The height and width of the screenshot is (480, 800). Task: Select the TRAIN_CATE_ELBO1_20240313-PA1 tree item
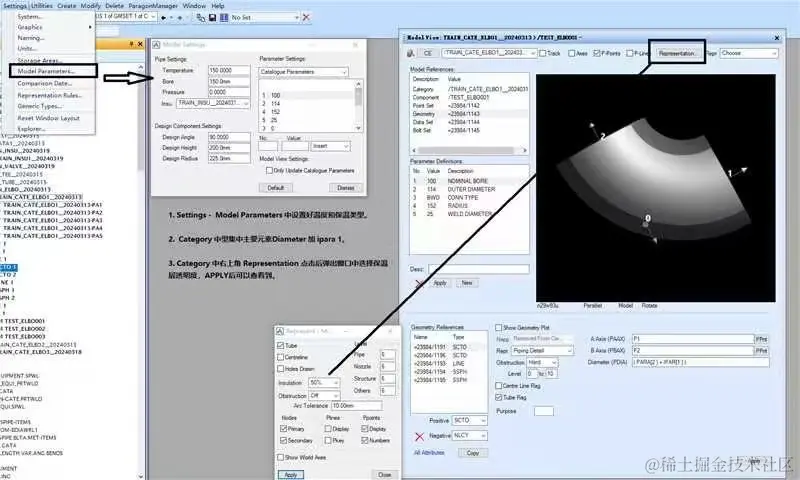[x=53, y=205]
